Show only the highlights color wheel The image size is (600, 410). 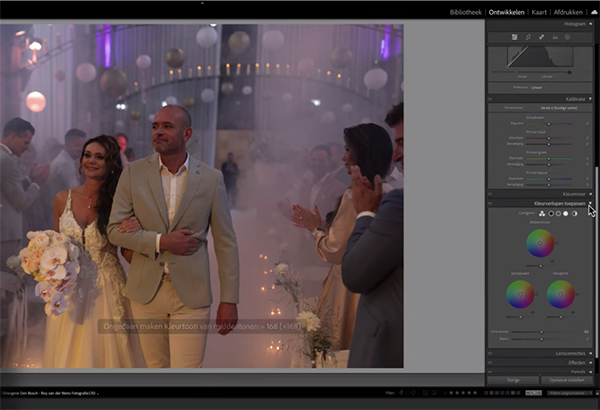566,214
